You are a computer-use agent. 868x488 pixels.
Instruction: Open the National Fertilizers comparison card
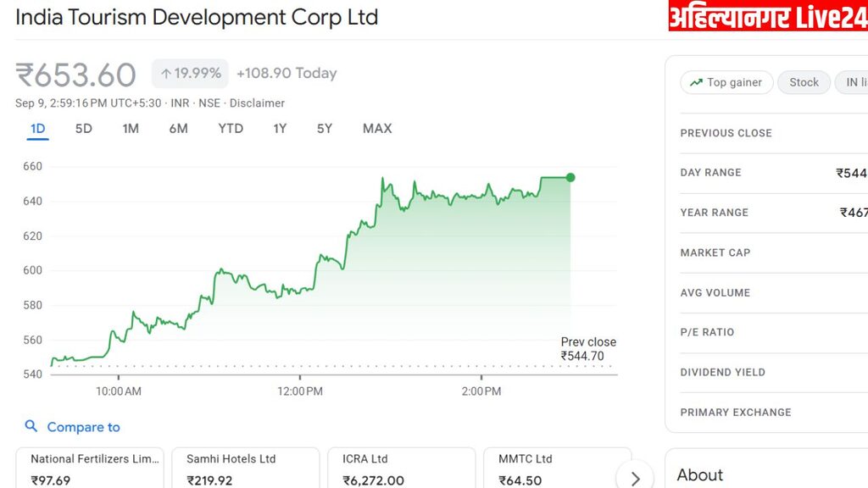click(90, 469)
